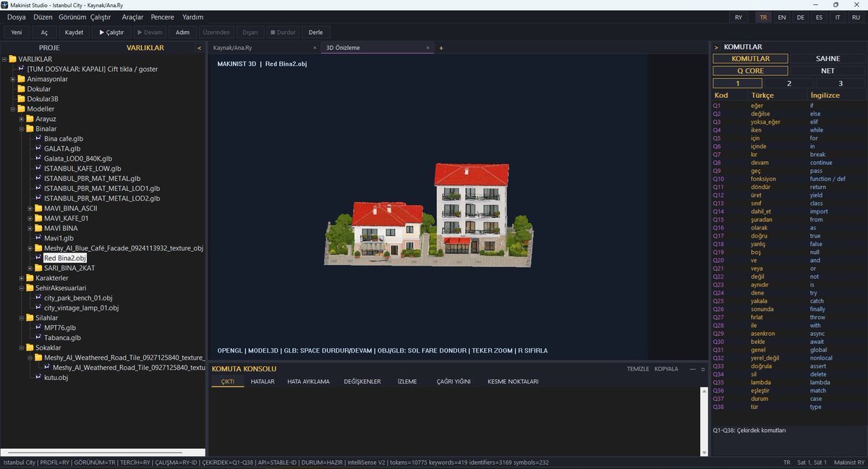Collapse the Silahlar folder
The width and height of the screenshot is (868, 469).
coord(22,318)
